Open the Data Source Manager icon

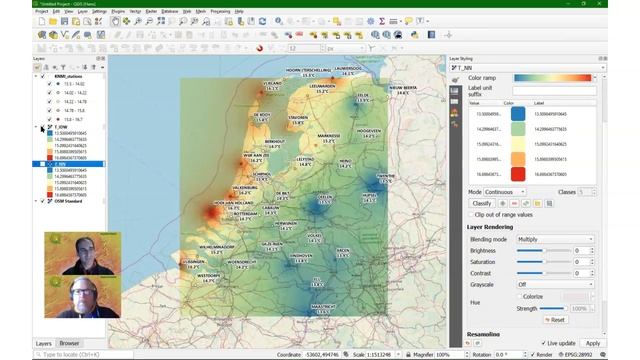42,35
